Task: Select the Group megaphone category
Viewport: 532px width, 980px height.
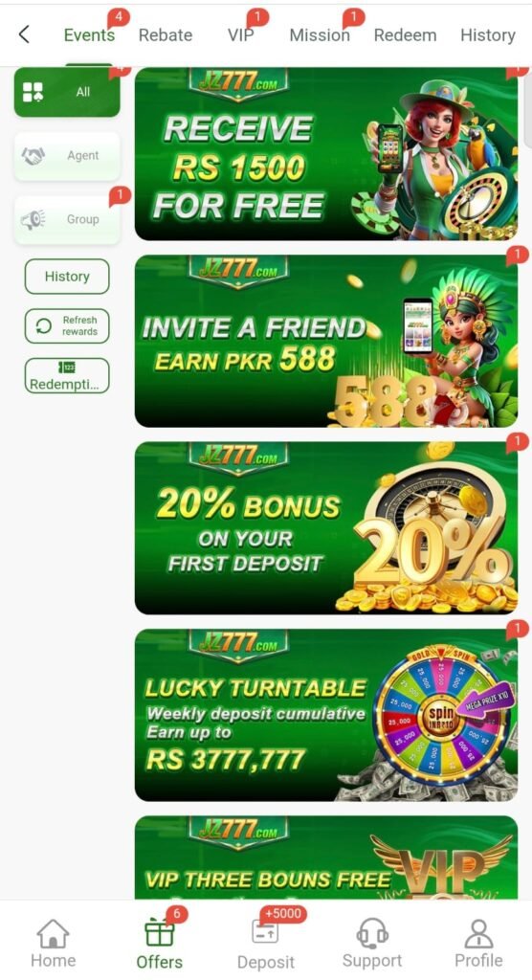Action: pyautogui.click(x=67, y=219)
